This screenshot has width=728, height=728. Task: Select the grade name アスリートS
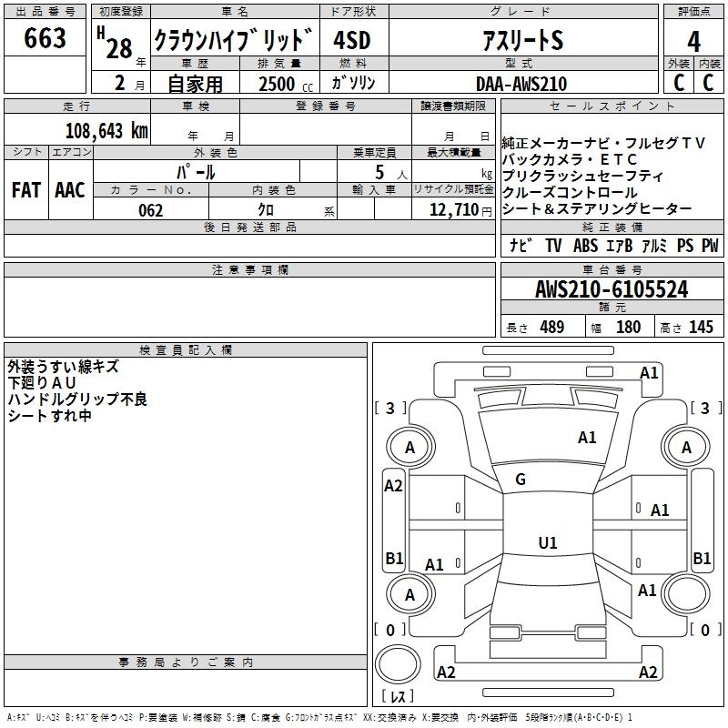coord(523,40)
